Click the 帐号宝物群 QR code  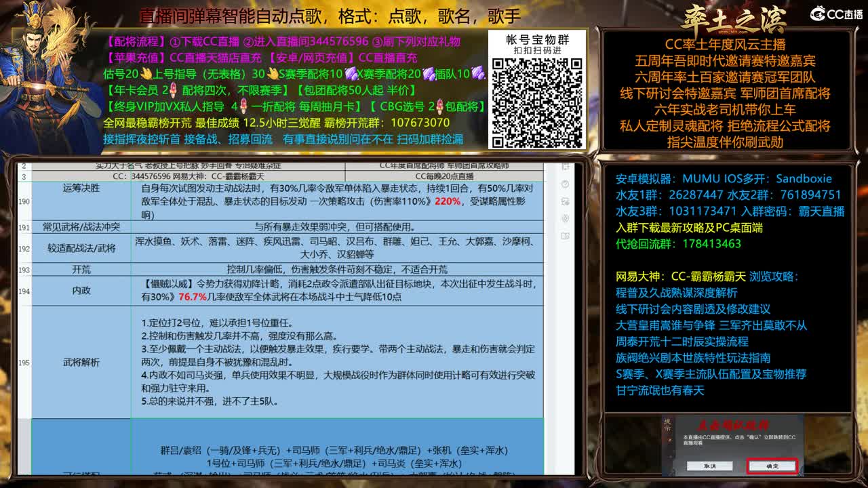tap(537, 102)
